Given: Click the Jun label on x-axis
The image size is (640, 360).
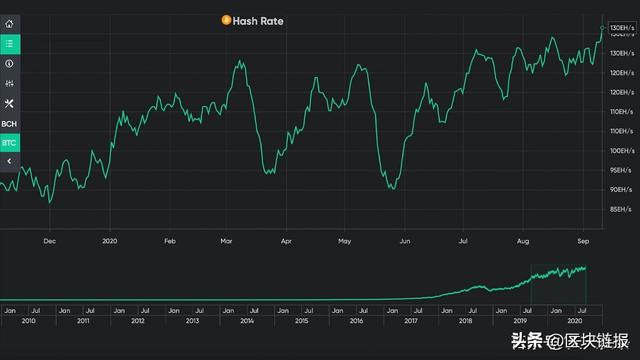Looking at the screenshot, I should tap(404, 241).
